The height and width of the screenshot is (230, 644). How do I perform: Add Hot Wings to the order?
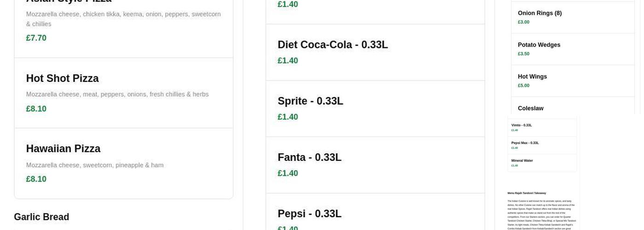532,77
